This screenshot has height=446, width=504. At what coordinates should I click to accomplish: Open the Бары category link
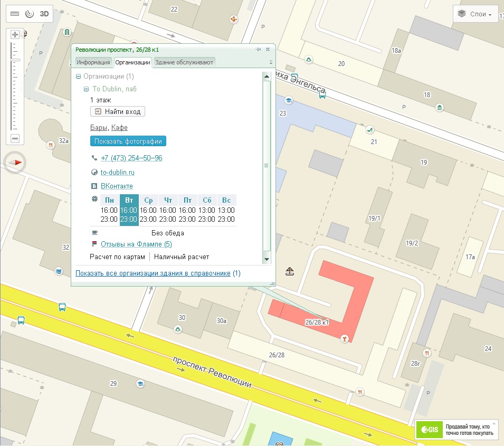click(x=98, y=128)
